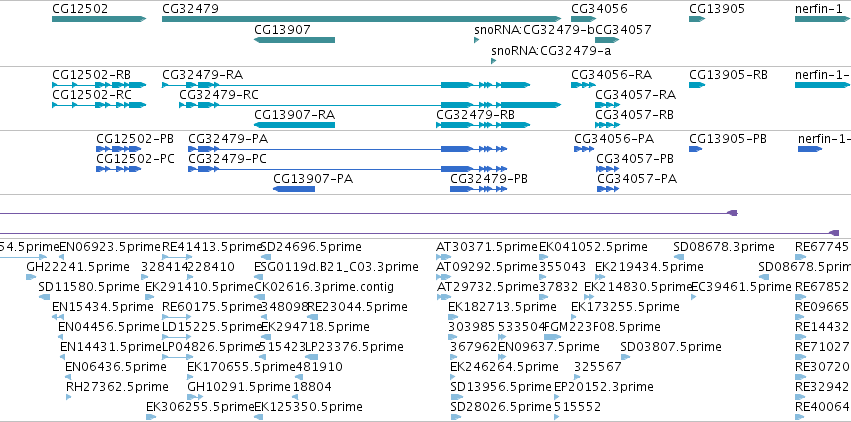Select EST SD13956.5prime
The width and height of the screenshot is (851, 422).
(x=501, y=387)
